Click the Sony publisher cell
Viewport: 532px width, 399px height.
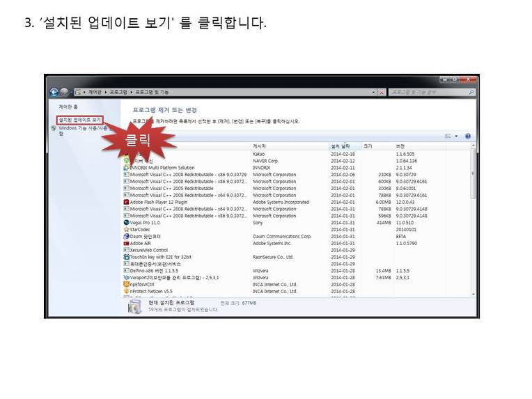click(x=258, y=223)
